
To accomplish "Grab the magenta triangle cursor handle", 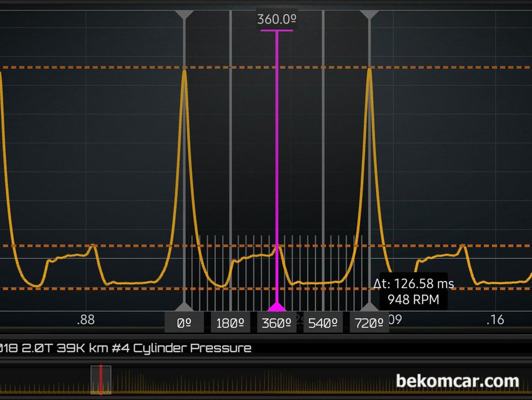I will [276, 306].
